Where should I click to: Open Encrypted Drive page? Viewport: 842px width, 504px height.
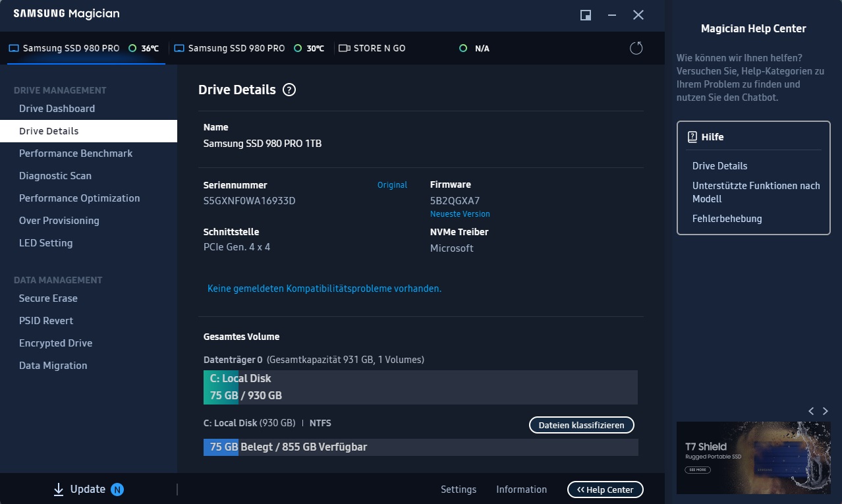88,343
